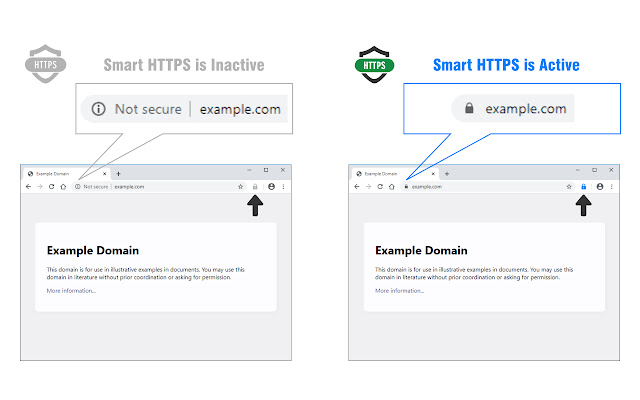This screenshot has width=640, height=400.
Task: Open new tab with plus in right browser
Action: (x=447, y=174)
